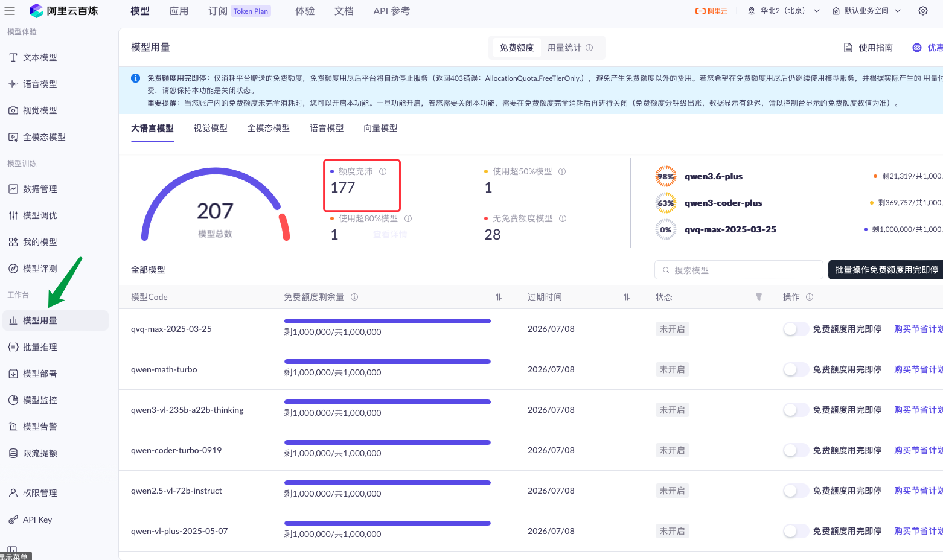Toggle free-quota stop for qwen2.5-vl-72b-instruct

coord(796,491)
